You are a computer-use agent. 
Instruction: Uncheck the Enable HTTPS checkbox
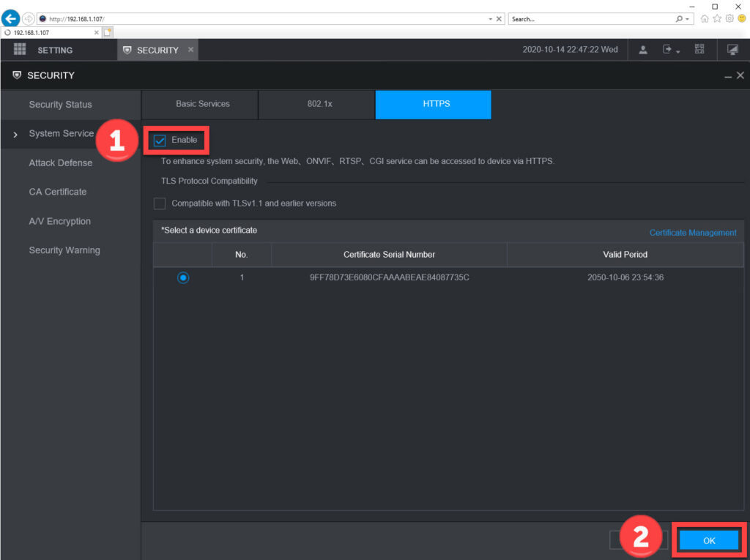tap(160, 141)
